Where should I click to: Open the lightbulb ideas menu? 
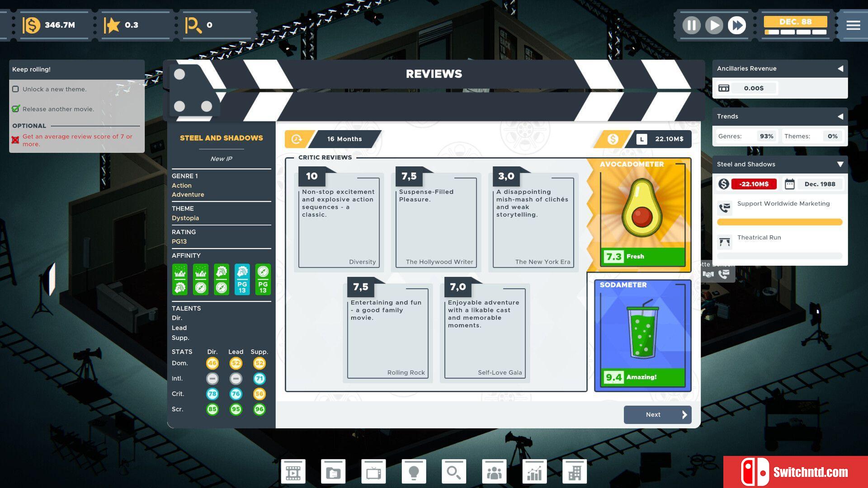tap(414, 473)
